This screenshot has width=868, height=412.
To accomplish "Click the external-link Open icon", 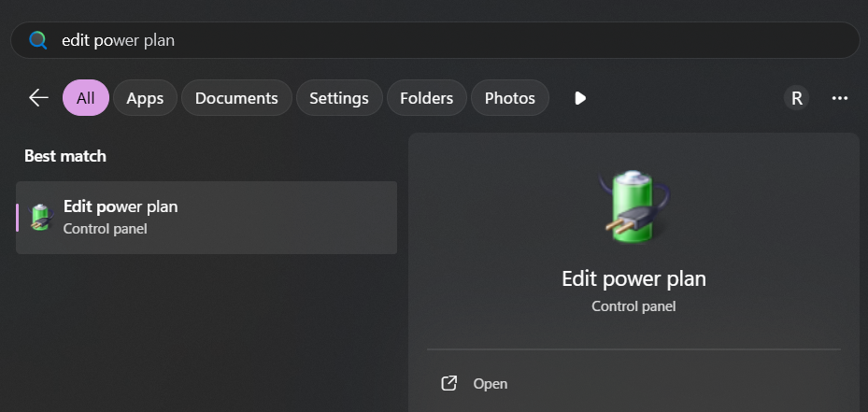I will pos(449,383).
